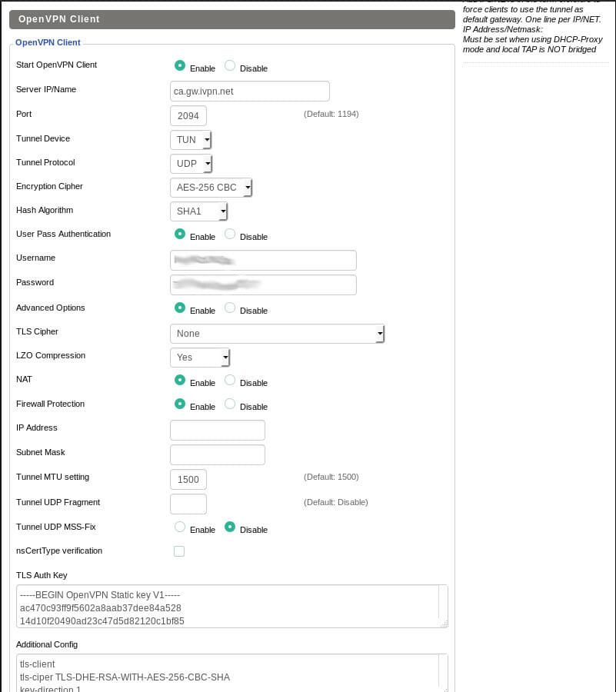
Task: Click the Server IP/Name field
Action: 250,91
